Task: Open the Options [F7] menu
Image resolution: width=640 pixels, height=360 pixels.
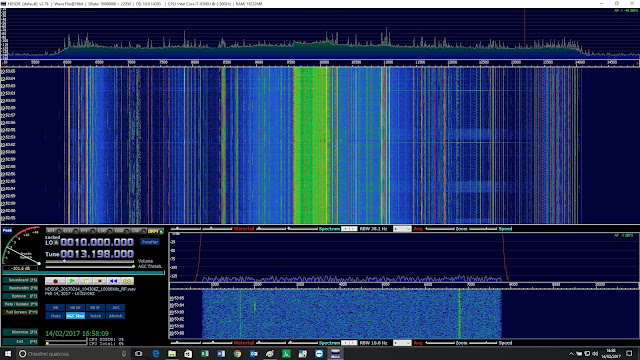Action: pos(20,296)
